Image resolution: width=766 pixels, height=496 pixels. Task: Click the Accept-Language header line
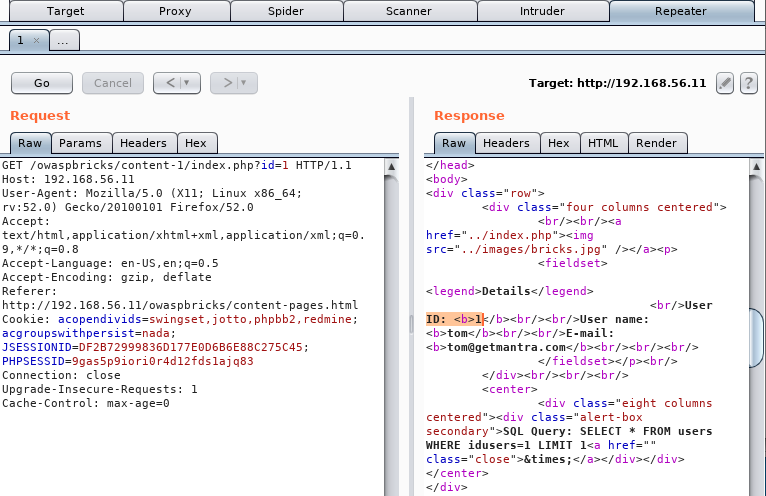[110, 263]
